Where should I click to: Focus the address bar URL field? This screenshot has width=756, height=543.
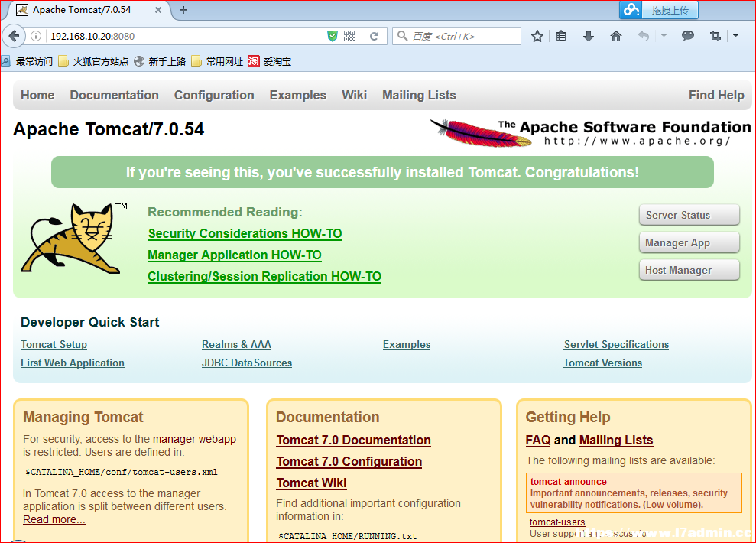(x=186, y=36)
